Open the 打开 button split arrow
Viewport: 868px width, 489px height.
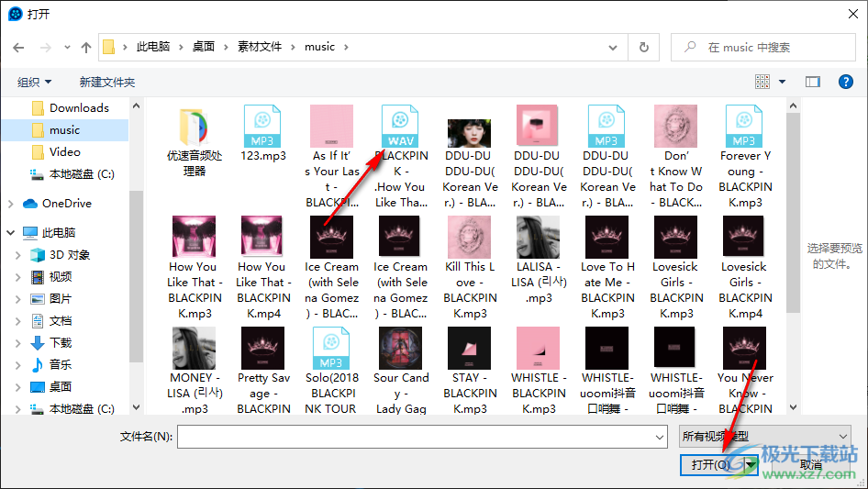(751, 464)
